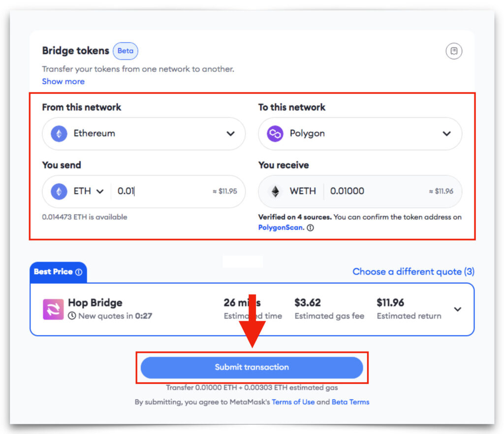Open the Show more link
This screenshot has width=504, height=434.
tap(63, 81)
